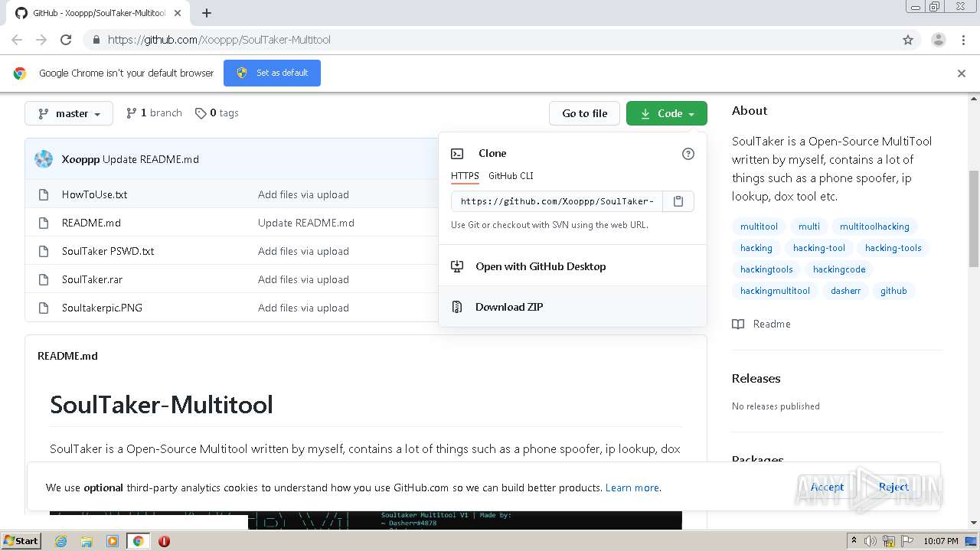Click the red security icon in taskbar
Image resolution: width=980 pixels, height=551 pixels.
[x=164, y=541]
